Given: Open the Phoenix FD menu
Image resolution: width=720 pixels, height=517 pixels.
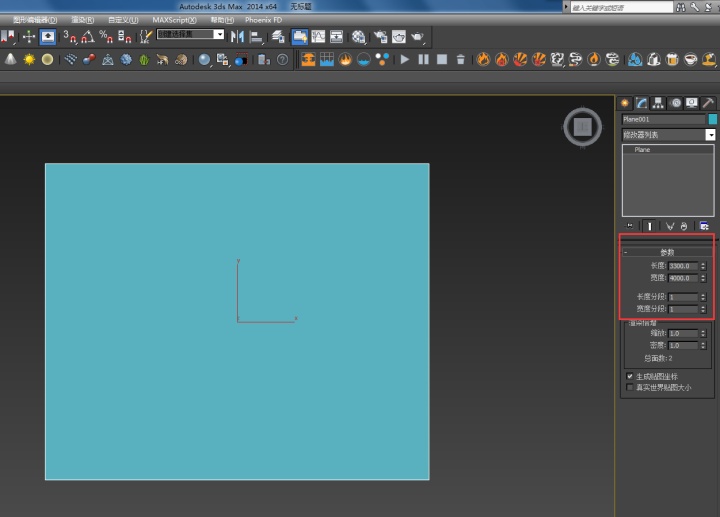Looking at the screenshot, I should (264, 20).
